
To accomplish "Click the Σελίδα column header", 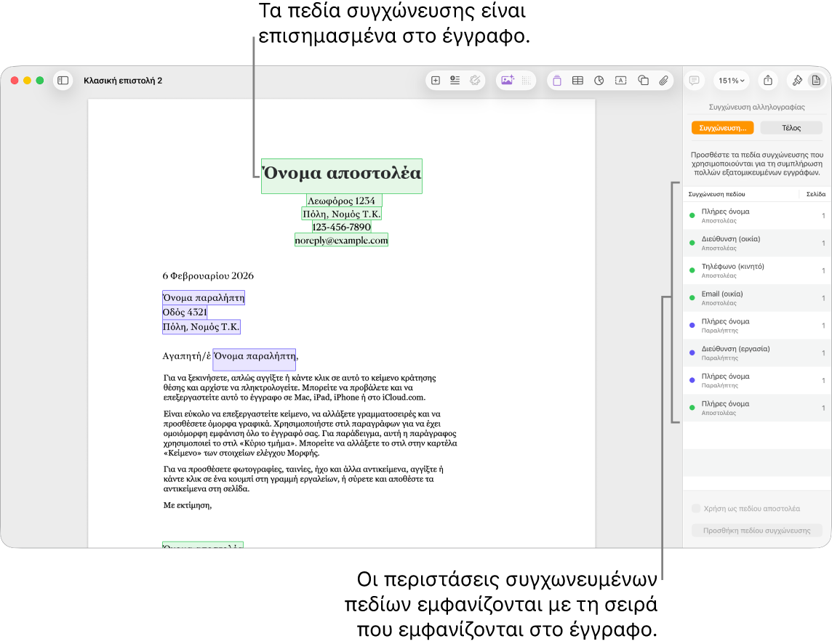I will pyautogui.click(x=815, y=194).
